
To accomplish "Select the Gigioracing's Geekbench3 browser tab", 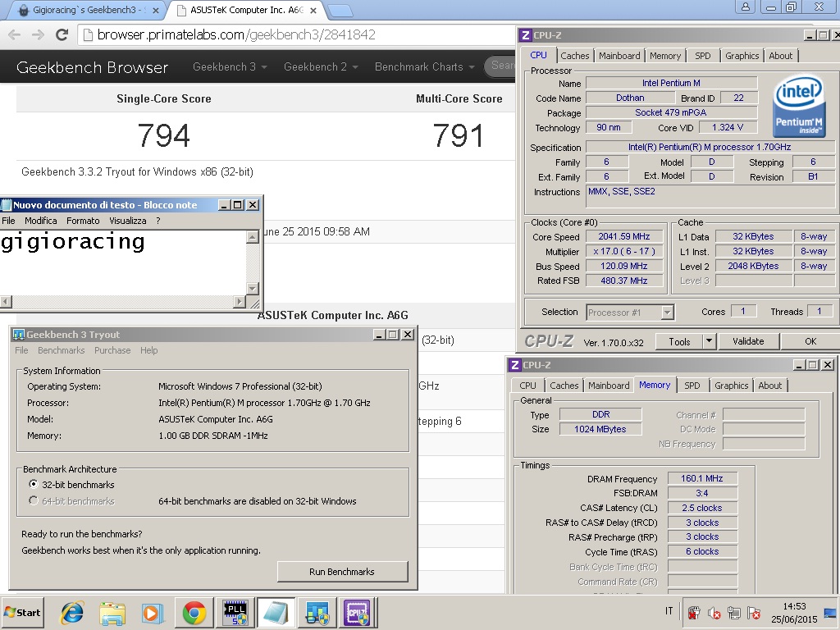I will point(89,10).
